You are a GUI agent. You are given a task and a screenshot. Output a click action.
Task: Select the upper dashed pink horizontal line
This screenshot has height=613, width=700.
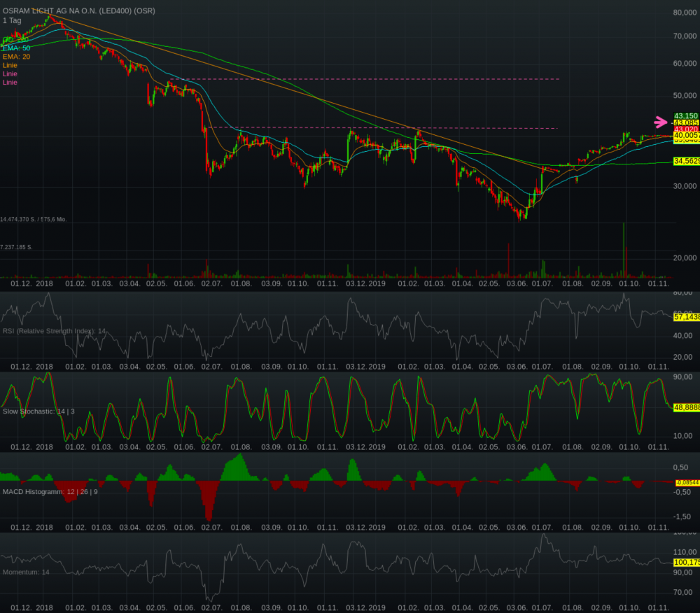click(371, 79)
